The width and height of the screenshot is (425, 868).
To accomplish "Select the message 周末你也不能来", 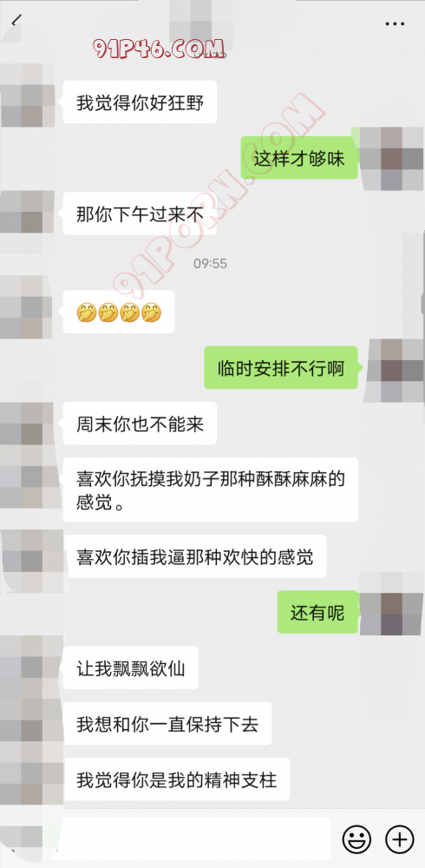I will coord(140,424).
